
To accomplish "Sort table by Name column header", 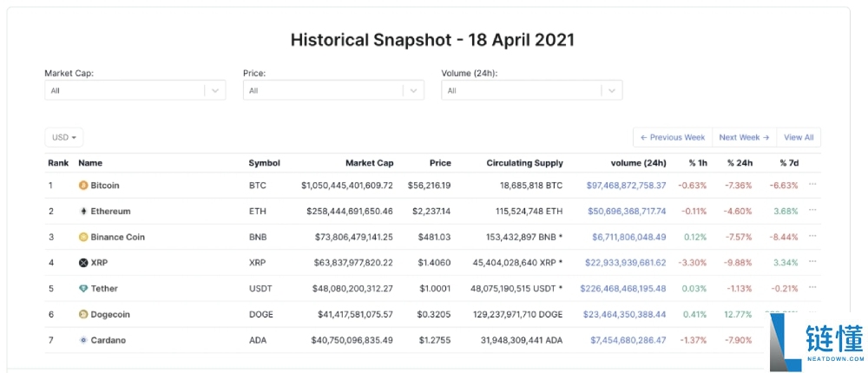I will pos(90,163).
